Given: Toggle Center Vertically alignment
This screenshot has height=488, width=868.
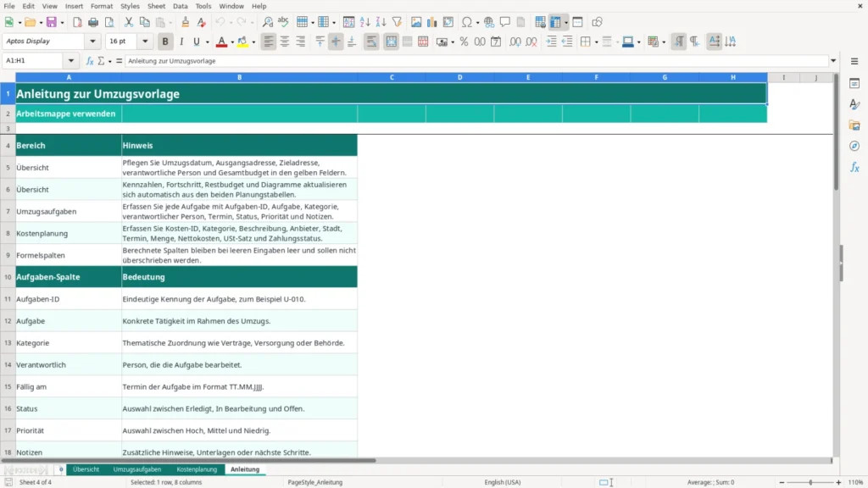Looking at the screenshot, I should pos(336,42).
